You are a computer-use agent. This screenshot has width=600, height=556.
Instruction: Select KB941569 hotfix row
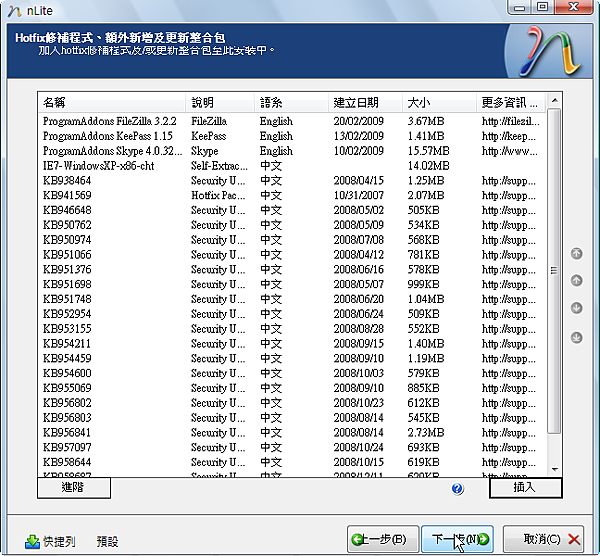(292, 196)
